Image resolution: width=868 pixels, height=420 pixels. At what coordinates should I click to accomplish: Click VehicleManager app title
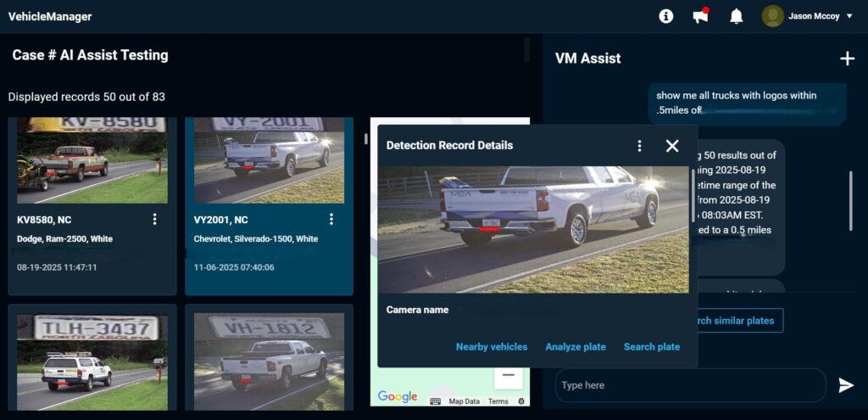(x=50, y=17)
